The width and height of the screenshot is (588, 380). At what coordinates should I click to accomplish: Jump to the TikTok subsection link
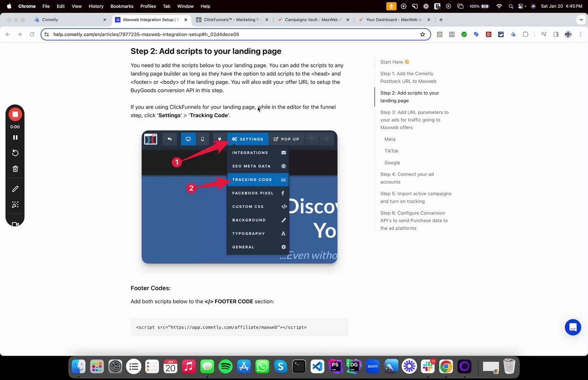tap(391, 151)
